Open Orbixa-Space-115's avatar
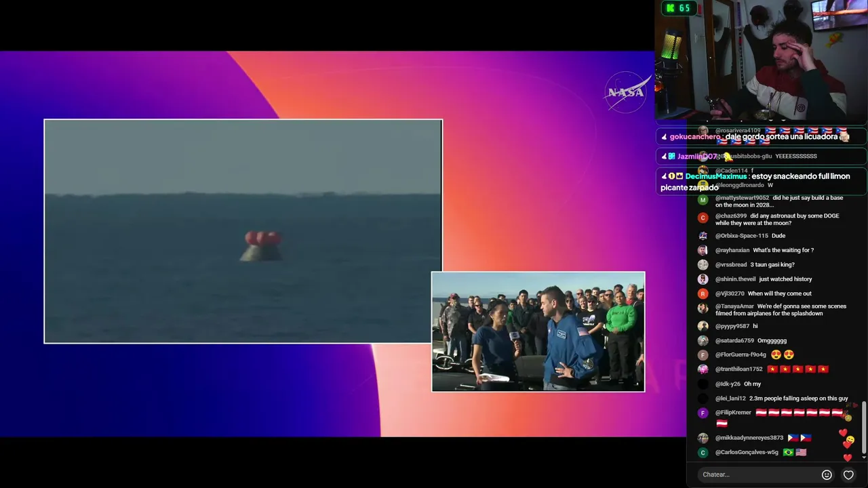This screenshot has height=488, width=868. (x=703, y=236)
